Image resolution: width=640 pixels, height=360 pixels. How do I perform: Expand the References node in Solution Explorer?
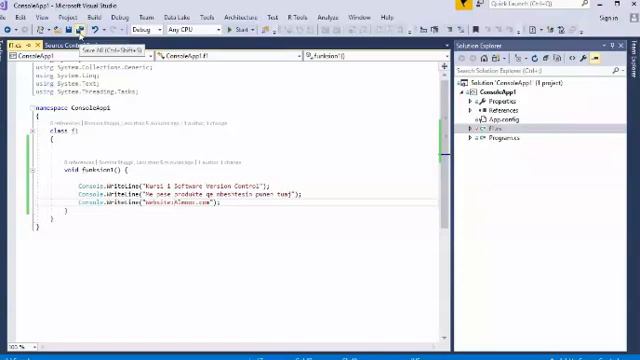coord(470,110)
